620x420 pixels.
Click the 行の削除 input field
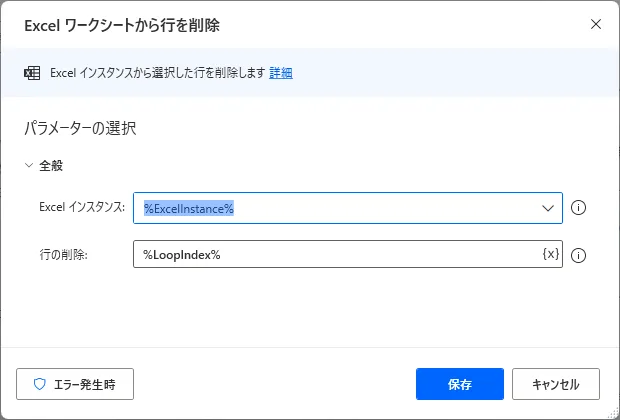click(335, 255)
